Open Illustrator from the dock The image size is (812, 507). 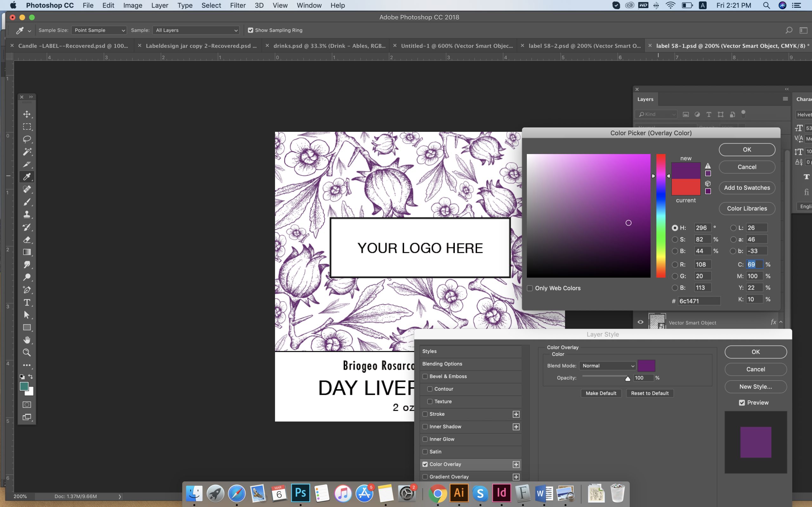point(459,493)
